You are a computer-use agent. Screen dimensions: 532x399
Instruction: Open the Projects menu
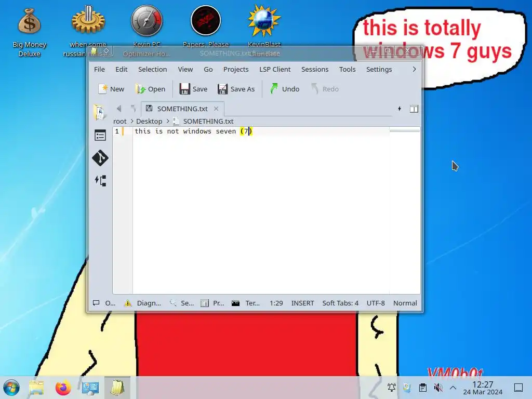236,69
